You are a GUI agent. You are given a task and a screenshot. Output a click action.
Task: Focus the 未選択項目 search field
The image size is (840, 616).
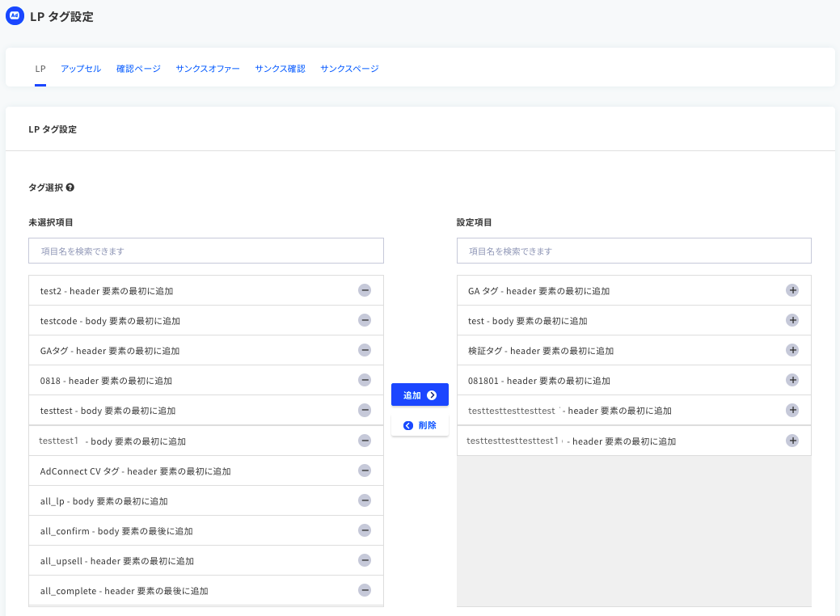coord(206,251)
